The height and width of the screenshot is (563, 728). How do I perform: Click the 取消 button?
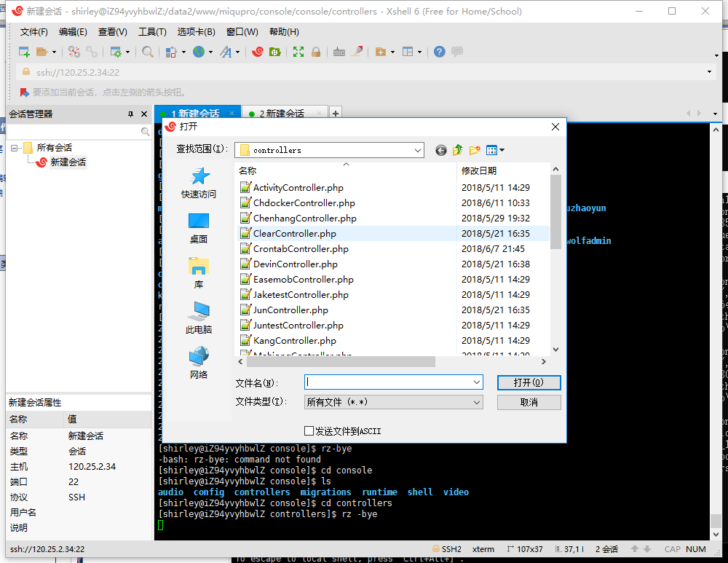click(x=529, y=402)
